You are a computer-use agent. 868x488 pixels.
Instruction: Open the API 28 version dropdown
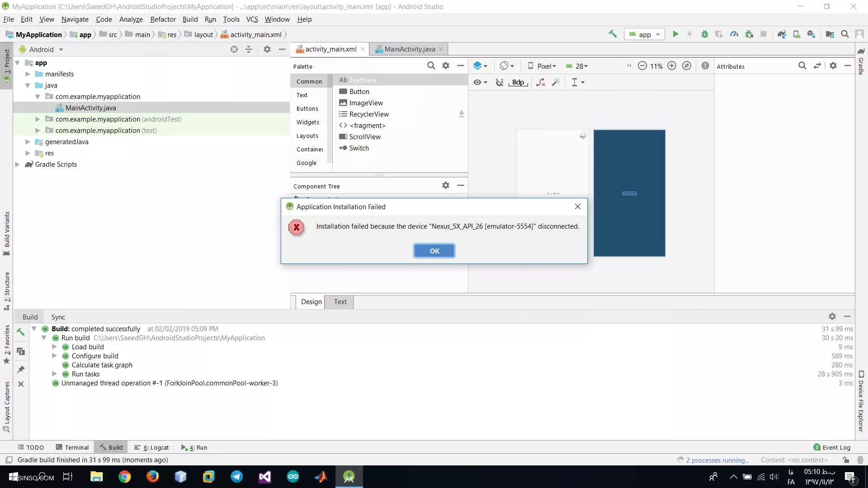577,66
